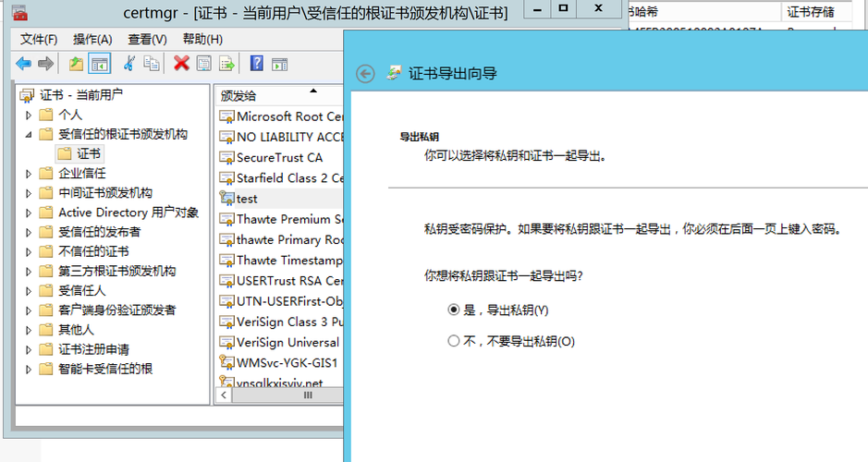The height and width of the screenshot is (462, 868).
Task: Click the back arrow in the export wizard
Action: (365, 74)
